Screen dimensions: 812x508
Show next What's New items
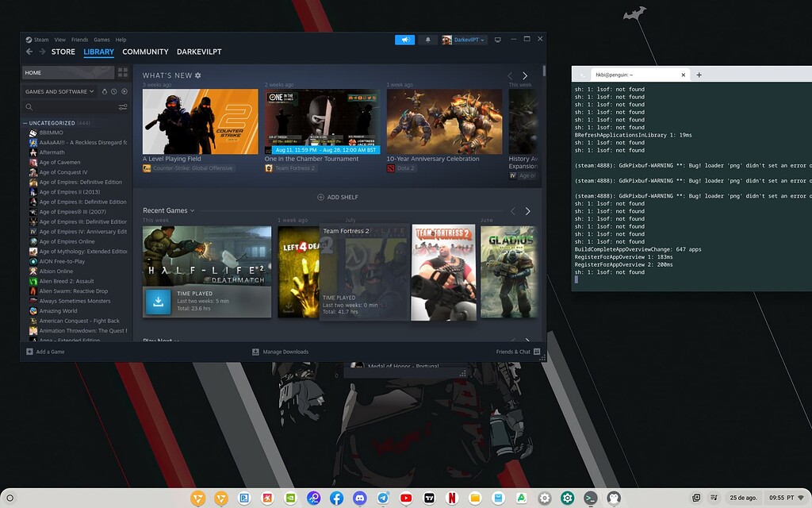point(525,75)
